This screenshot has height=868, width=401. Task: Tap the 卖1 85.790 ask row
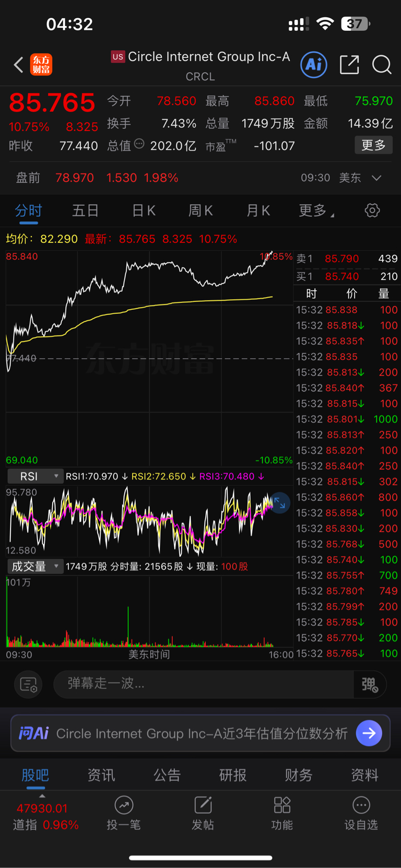pyautogui.click(x=347, y=259)
